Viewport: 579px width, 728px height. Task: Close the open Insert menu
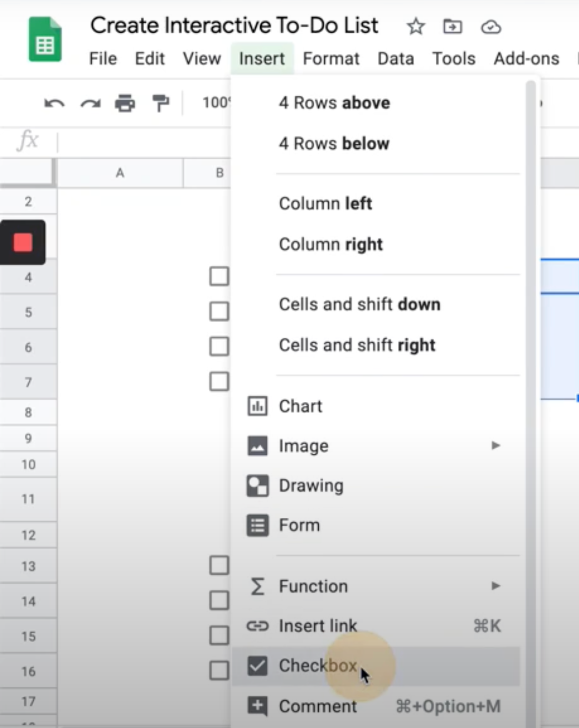(262, 59)
